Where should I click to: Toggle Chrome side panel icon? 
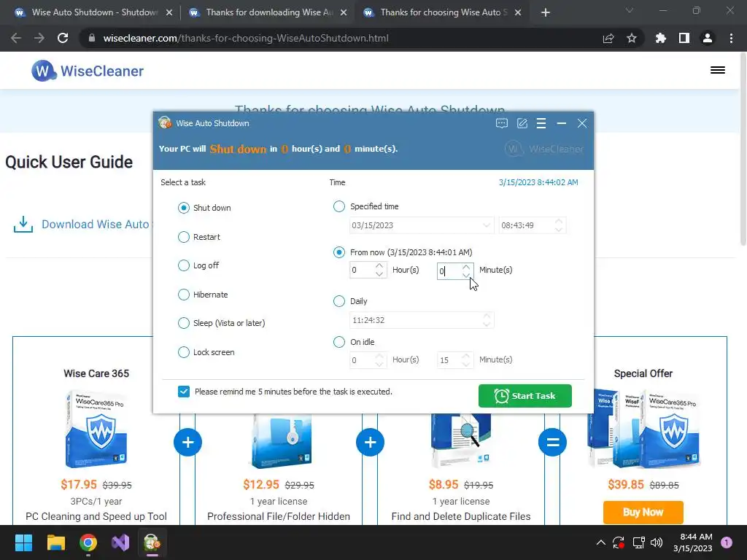point(684,38)
